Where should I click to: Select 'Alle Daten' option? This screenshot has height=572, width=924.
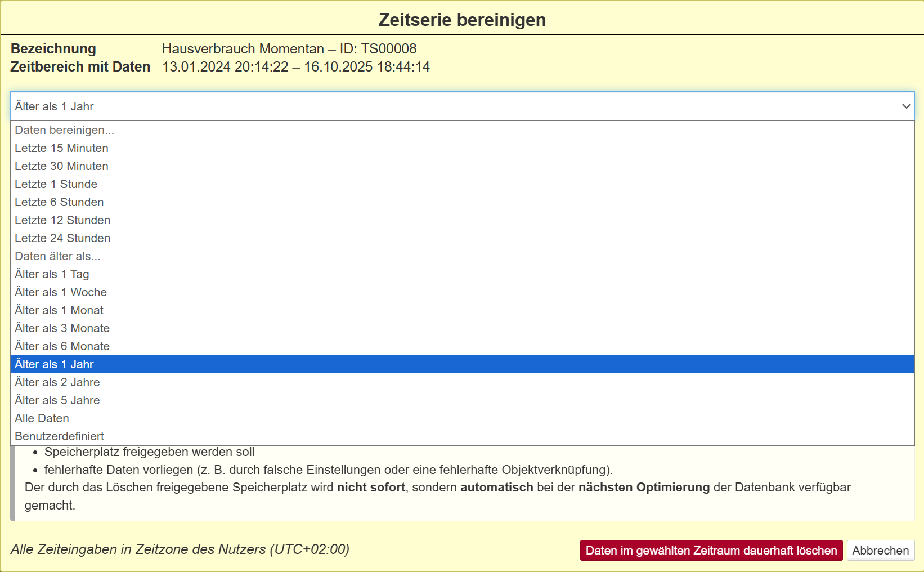coord(42,418)
